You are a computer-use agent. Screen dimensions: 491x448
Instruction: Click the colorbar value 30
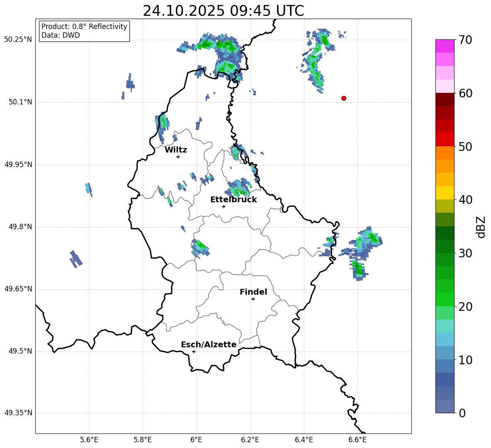coord(465,253)
